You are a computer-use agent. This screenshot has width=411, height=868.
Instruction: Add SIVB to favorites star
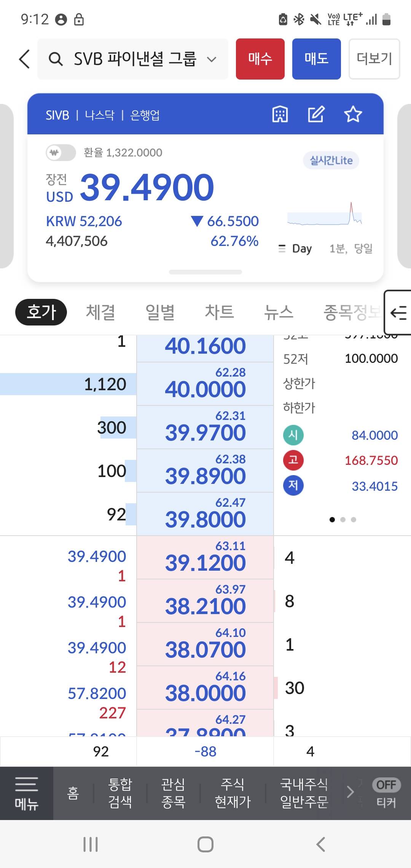pos(353,114)
